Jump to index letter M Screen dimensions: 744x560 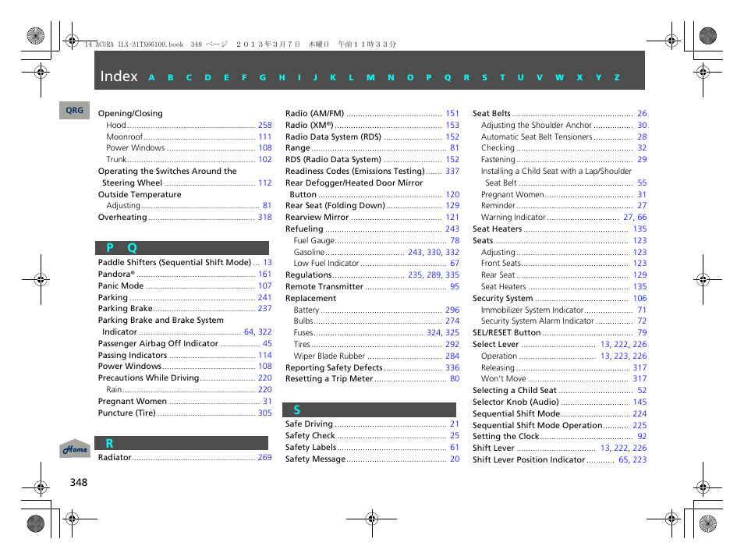(370, 77)
